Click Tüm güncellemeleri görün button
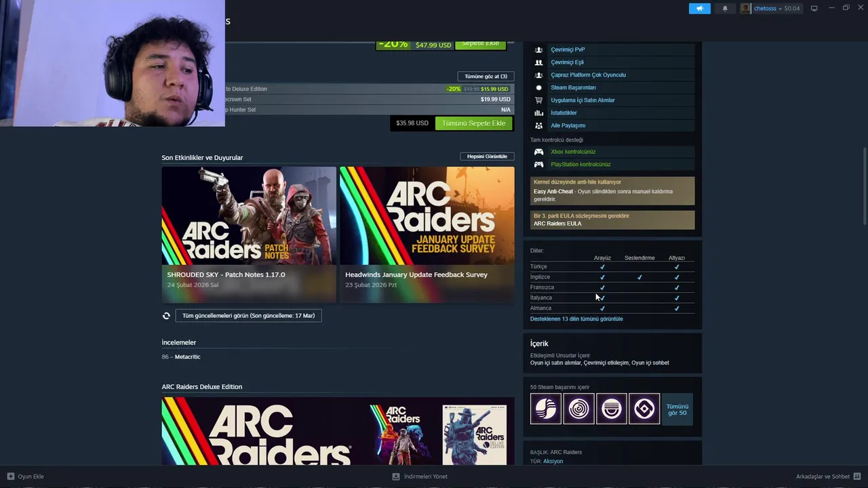Screen dimensions: 868x488 [248, 316]
